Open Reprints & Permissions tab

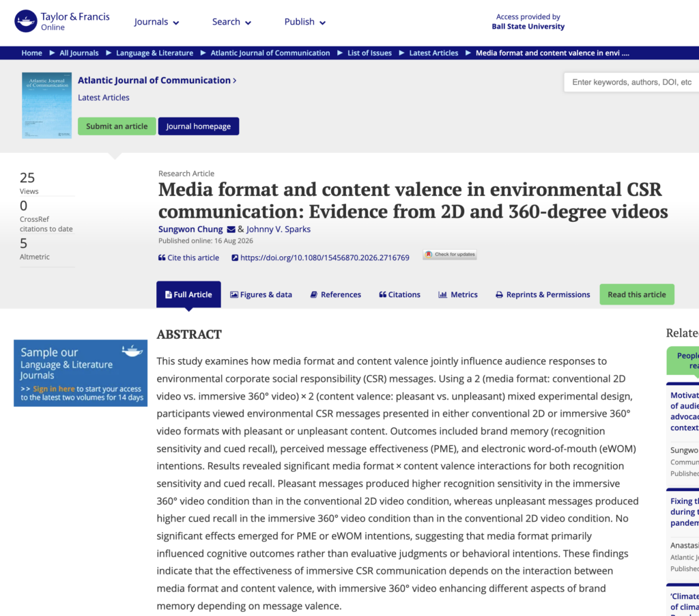[543, 294]
